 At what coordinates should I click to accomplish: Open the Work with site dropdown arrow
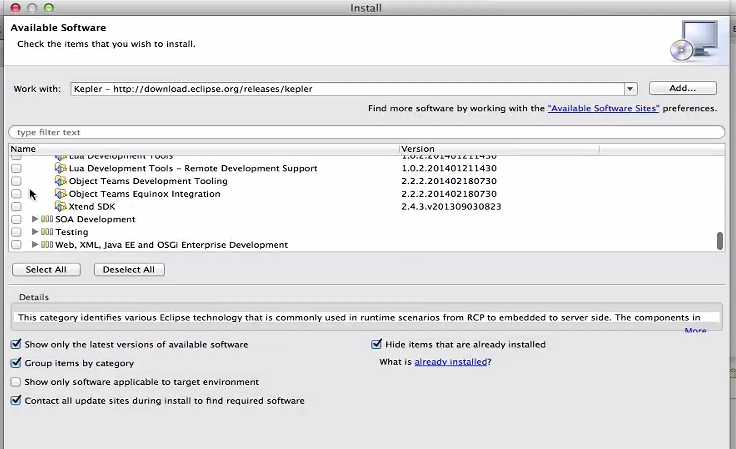[x=630, y=89]
